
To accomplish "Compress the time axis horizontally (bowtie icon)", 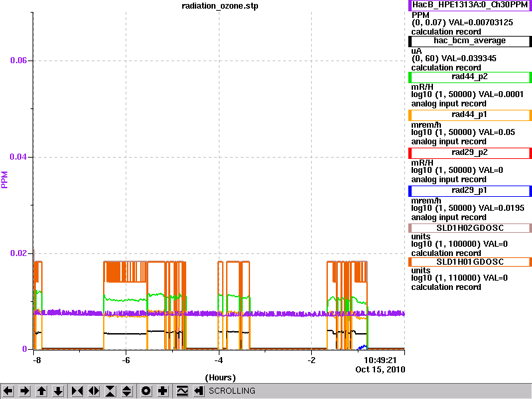I will (x=77, y=391).
